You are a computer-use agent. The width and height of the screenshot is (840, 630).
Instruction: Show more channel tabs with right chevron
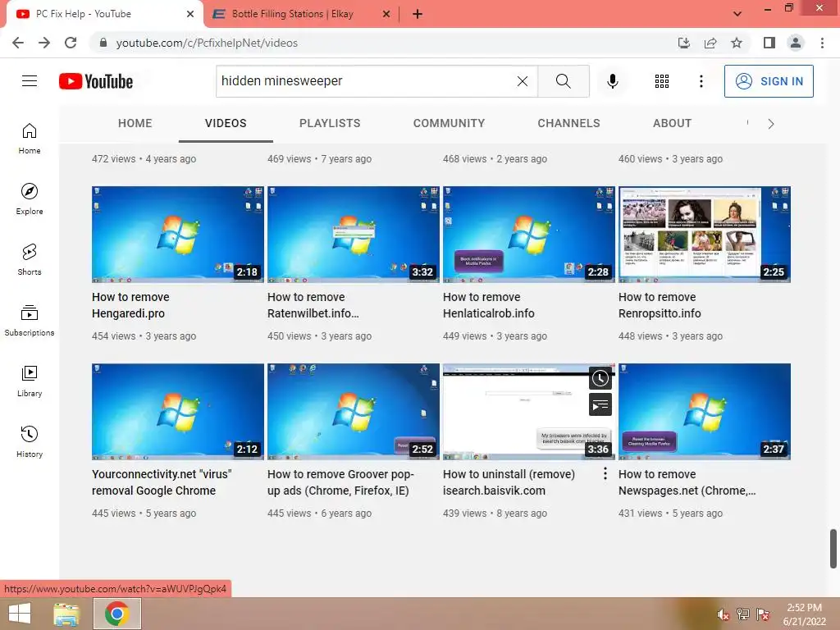[770, 124]
